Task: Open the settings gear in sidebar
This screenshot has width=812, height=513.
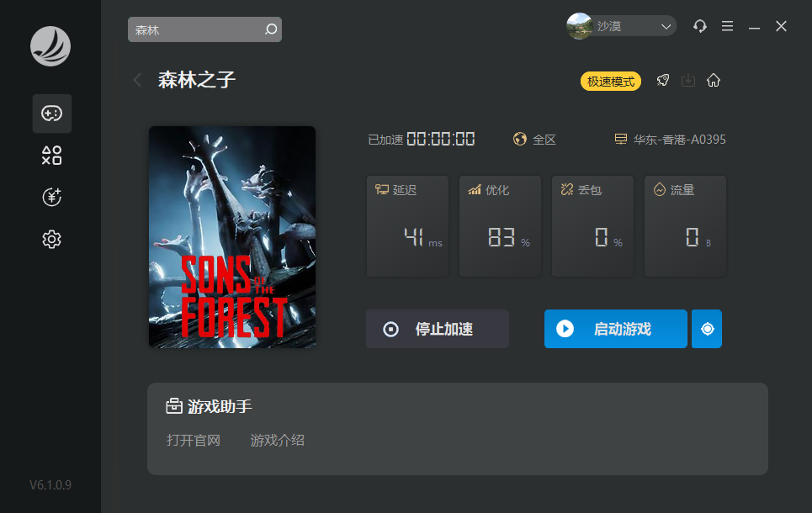Action: click(52, 239)
